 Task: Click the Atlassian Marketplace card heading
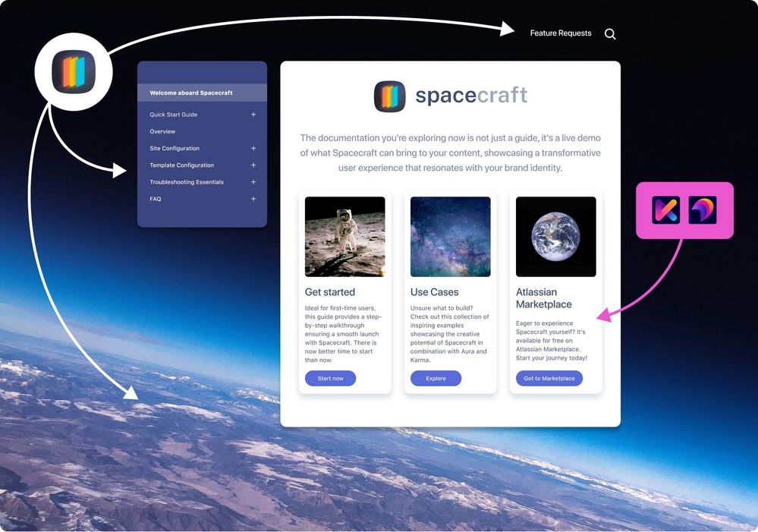pyautogui.click(x=544, y=298)
